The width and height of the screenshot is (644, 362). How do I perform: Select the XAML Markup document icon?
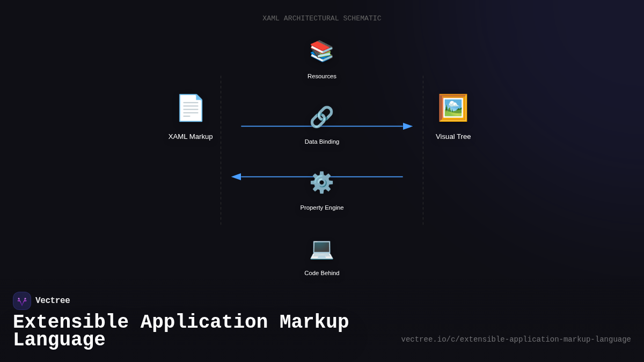point(191,108)
